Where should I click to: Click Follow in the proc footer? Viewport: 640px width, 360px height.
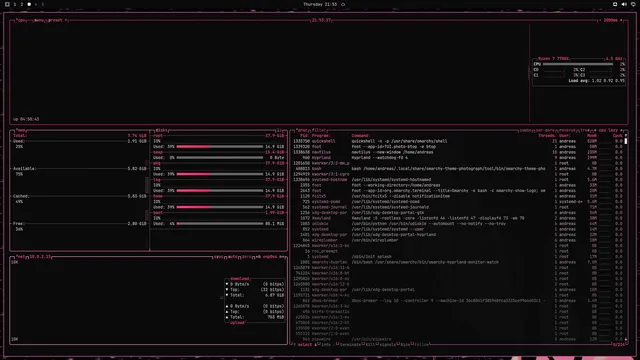point(422,344)
